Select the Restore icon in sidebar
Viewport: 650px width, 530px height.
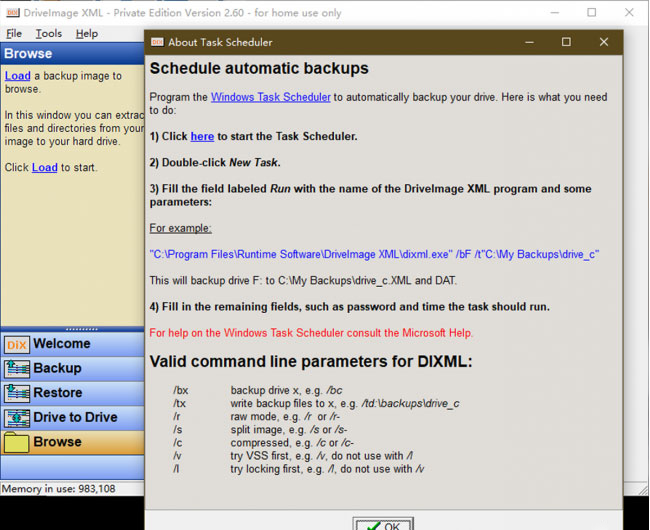[17, 393]
